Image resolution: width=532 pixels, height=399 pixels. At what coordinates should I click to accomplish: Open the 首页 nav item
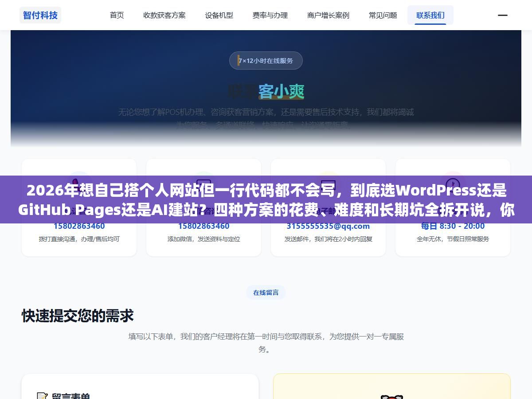coord(117,15)
